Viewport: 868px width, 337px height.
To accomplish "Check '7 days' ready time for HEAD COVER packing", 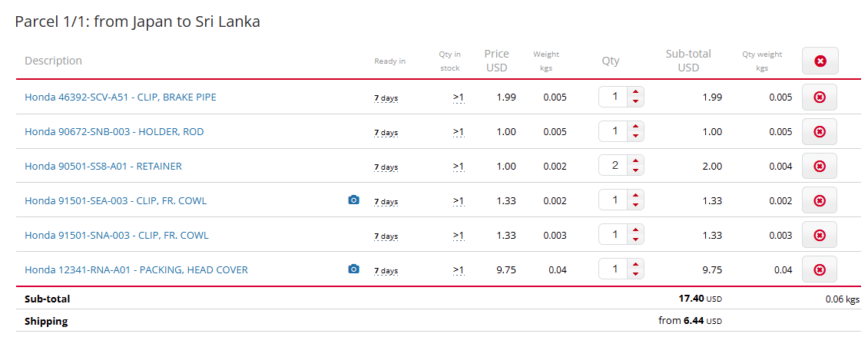I will point(386,270).
